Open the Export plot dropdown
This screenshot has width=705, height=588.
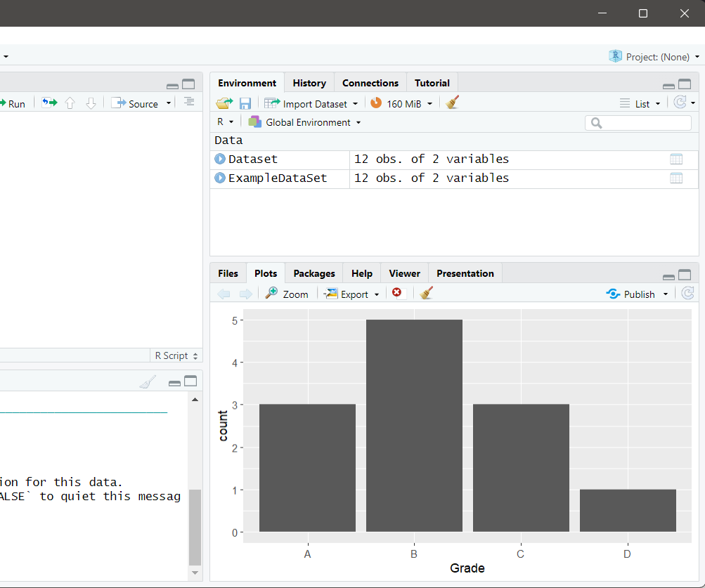click(351, 294)
